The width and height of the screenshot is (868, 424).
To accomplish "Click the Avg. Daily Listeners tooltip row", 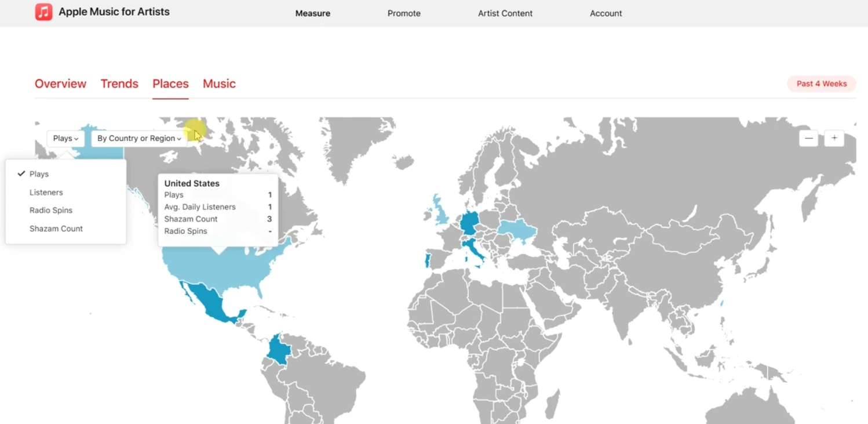I will coord(218,207).
